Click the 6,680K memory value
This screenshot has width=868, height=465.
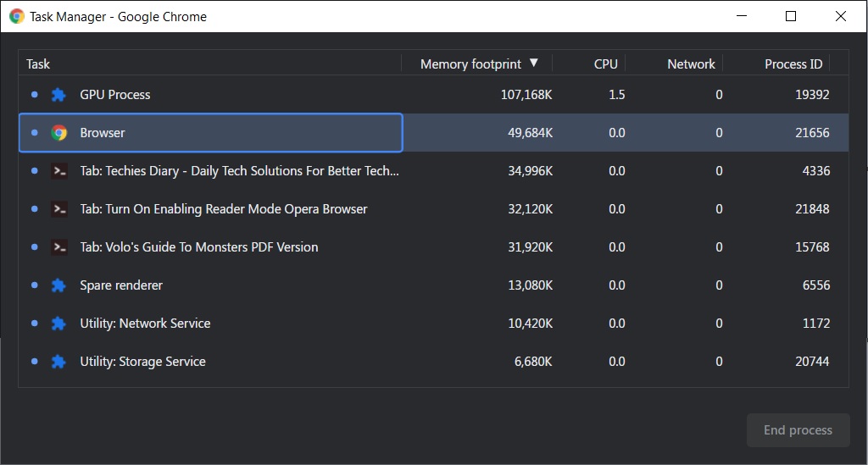[533, 363]
